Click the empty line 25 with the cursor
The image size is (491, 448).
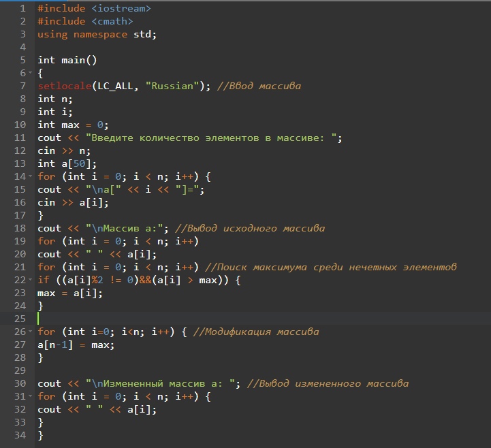click(x=262, y=319)
